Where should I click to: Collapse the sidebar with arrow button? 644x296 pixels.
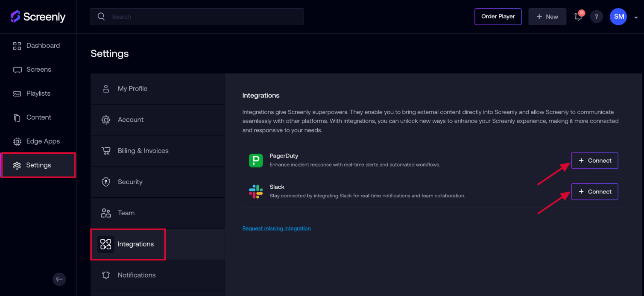pyautogui.click(x=59, y=279)
